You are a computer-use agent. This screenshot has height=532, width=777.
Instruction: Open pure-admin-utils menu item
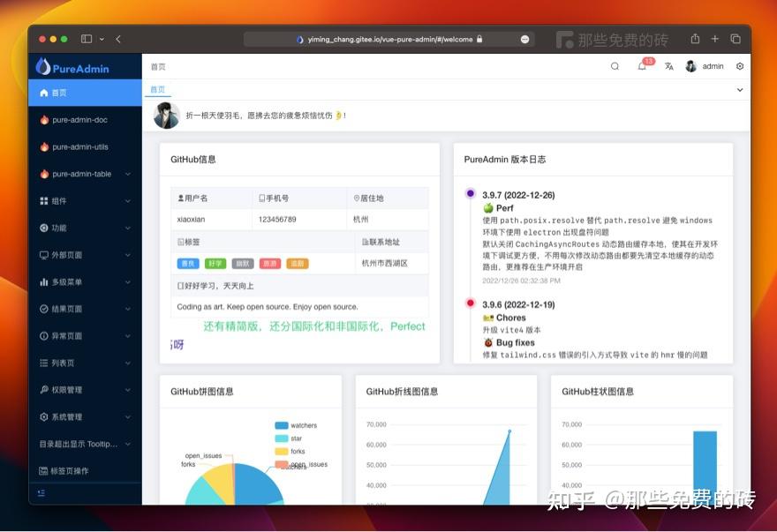86,146
